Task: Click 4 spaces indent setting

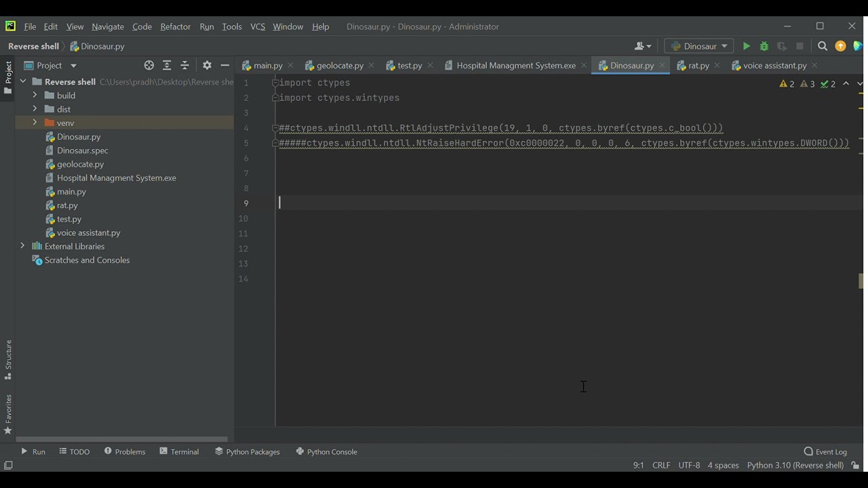Action: coord(723,465)
